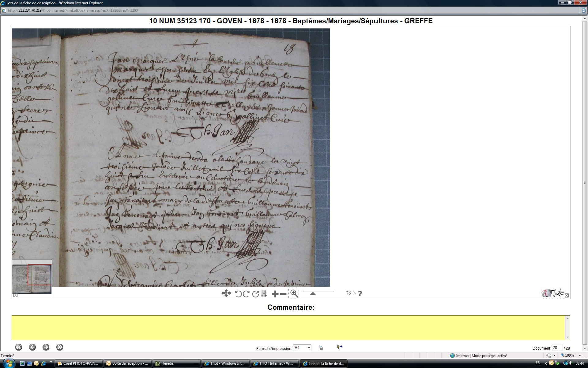Rotate the document image counterclockwise
This screenshot has height=368, width=588.
tap(238, 294)
